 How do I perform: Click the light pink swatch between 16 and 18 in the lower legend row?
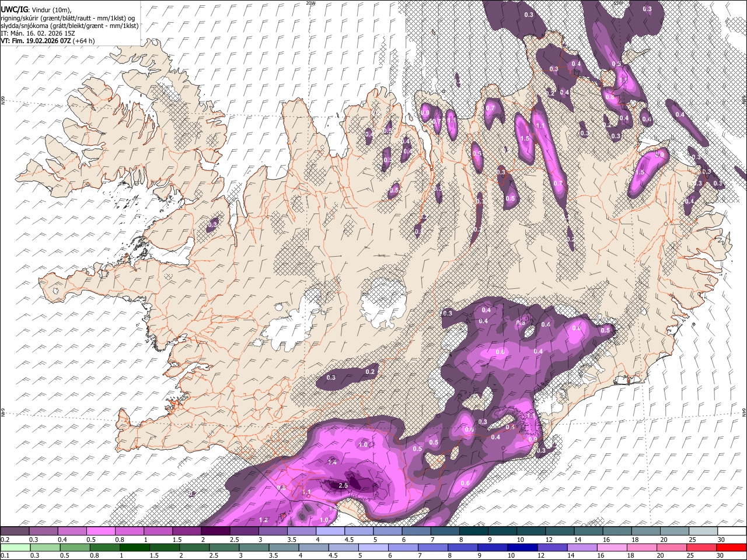(x=612, y=548)
